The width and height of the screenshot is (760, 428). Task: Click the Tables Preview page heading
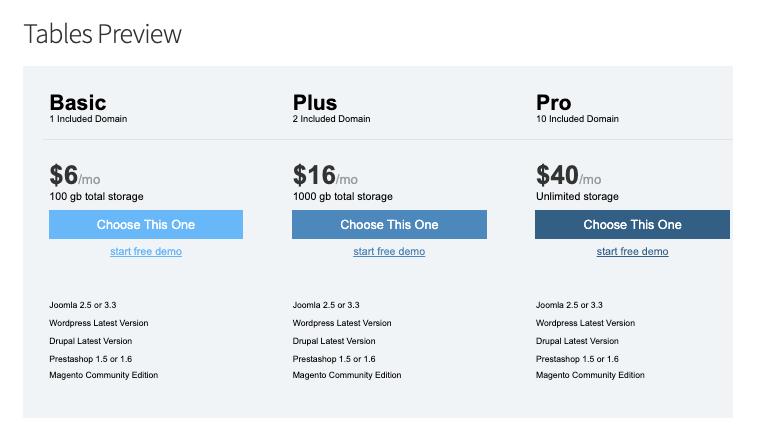click(103, 34)
